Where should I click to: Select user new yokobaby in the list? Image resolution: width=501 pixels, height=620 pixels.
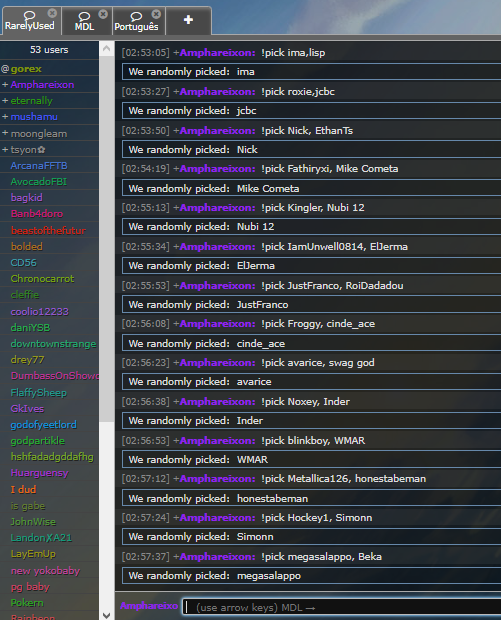(x=45, y=571)
